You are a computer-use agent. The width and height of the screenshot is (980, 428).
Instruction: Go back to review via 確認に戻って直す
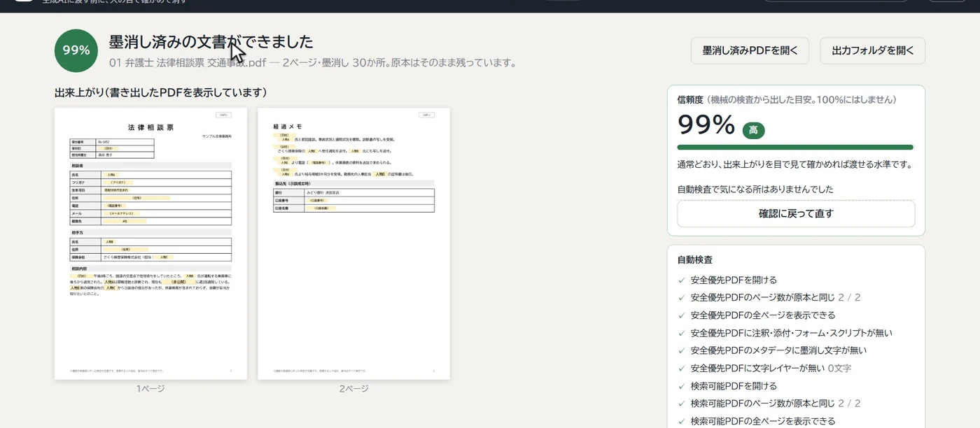point(796,213)
